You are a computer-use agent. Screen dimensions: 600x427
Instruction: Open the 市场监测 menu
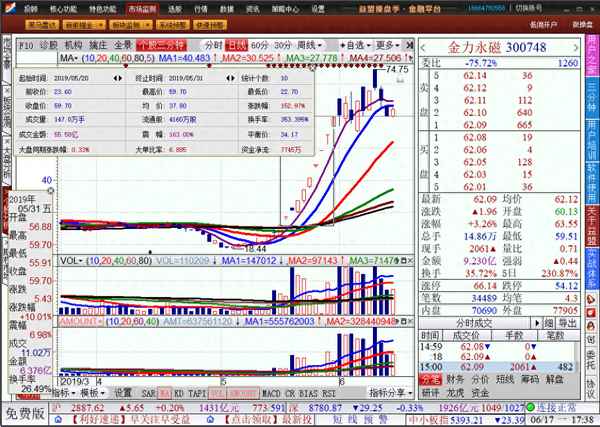[141, 8]
